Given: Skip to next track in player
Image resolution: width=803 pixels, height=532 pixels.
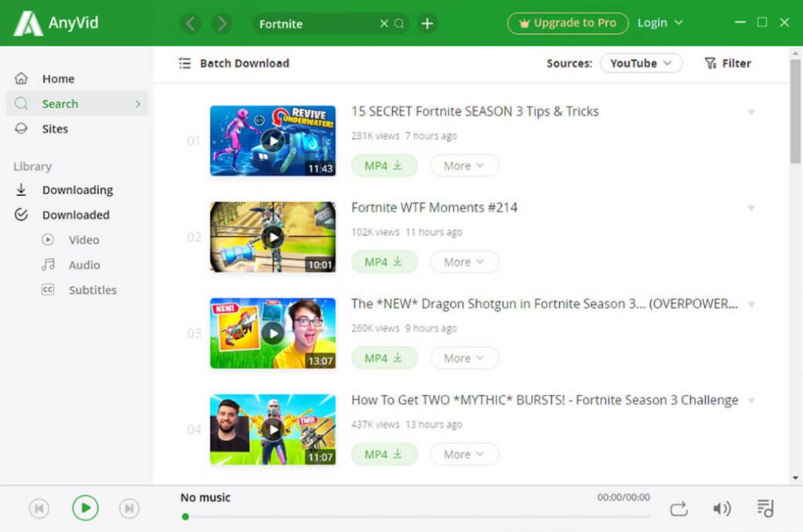Looking at the screenshot, I should point(129,508).
